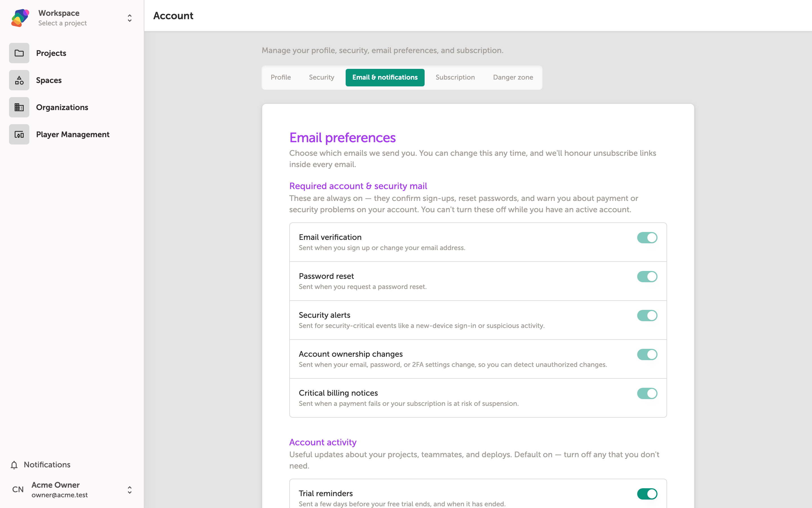Open Organizations in the sidebar
The height and width of the screenshot is (508, 812).
pyautogui.click(x=72, y=107)
